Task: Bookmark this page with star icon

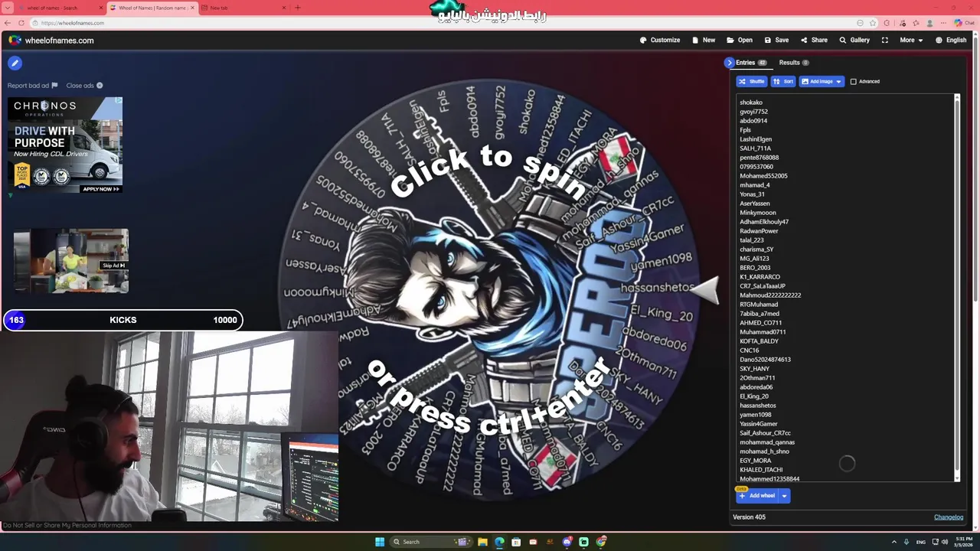Action: 873,23
